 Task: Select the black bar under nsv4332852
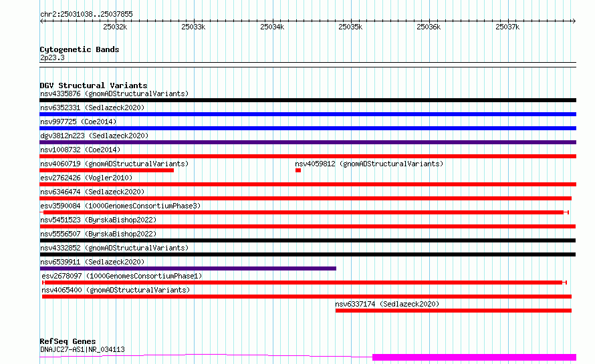308,254
